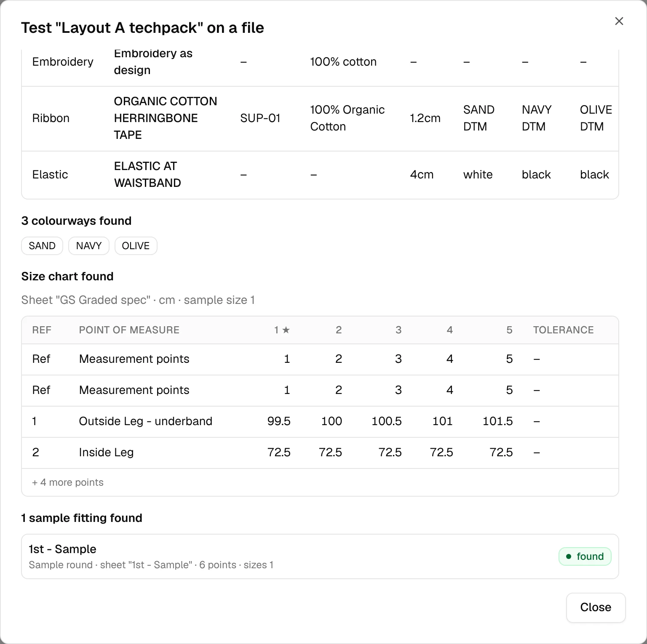Click the 100.5 measurement value

tap(387, 421)
